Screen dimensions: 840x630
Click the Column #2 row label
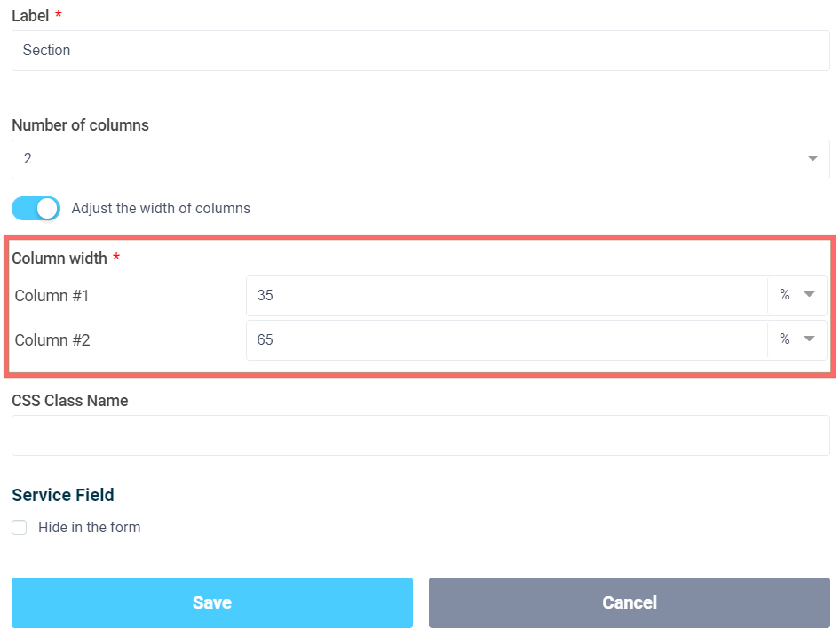tap(52, 340)
